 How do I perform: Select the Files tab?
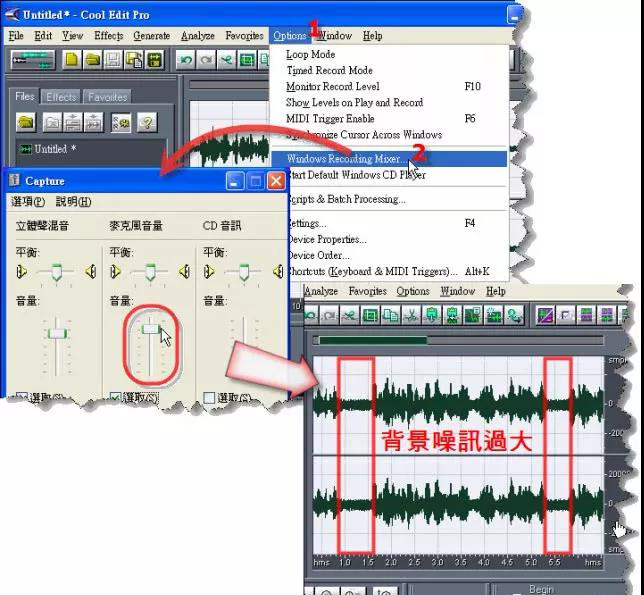[25, 96]
